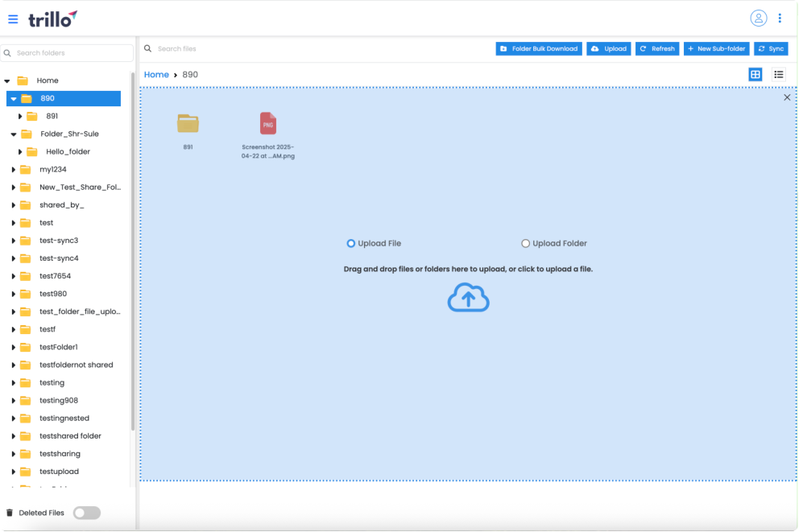The image size is (799, 532).
Task: Click the drag and drop instruction text
Action: coord(468,269)
